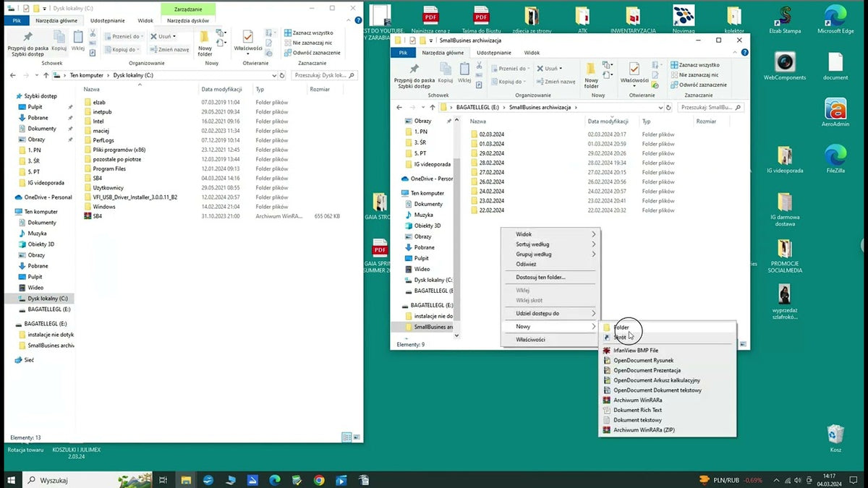Viewport: 868px width, 488px height.
Task: Click Odwróć zaznaczenie in SmallBusines archiwizacja ribbon
Action: 699,84
